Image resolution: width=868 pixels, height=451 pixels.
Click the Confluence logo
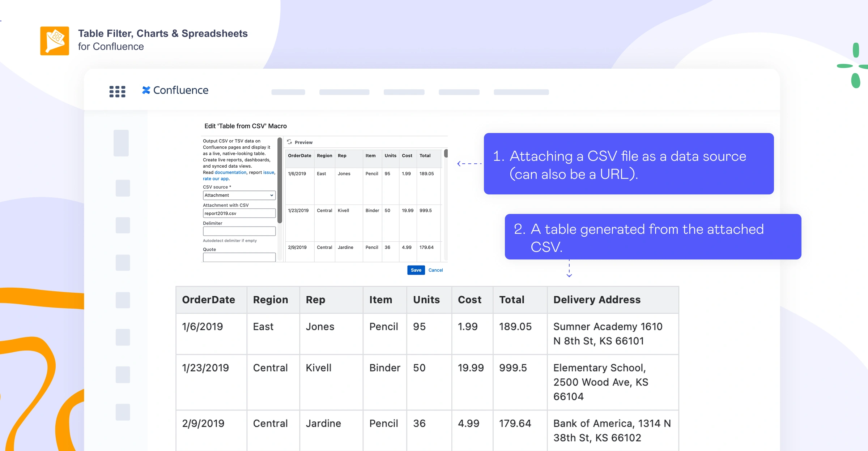tap(175, 90)
